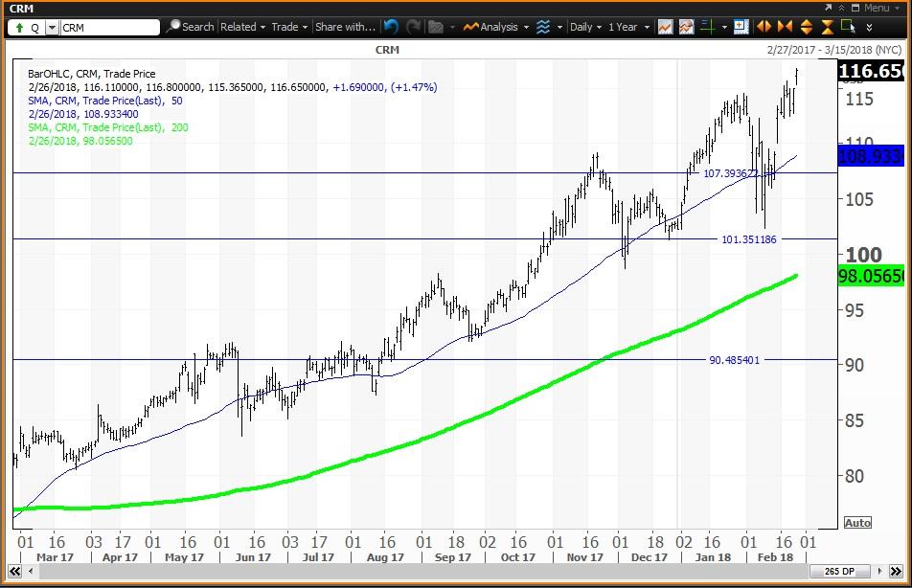Click the Jan 18 month label

pos(713,557)
